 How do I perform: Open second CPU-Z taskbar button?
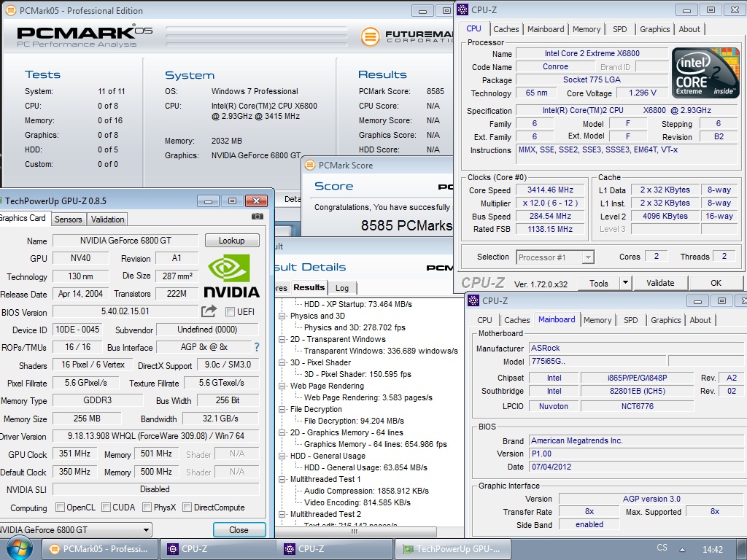(x=334, y=549)
